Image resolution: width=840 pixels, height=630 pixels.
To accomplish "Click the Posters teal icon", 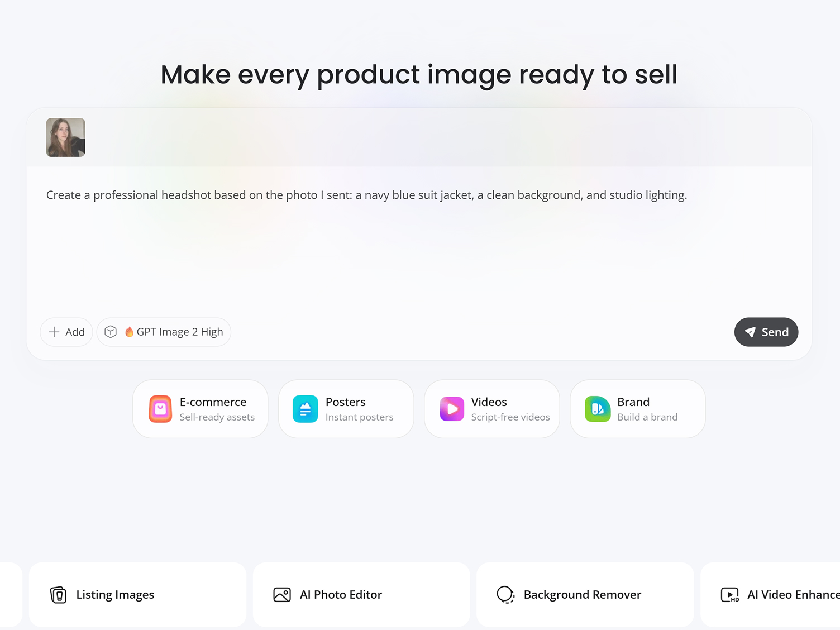I will [306, 409].
